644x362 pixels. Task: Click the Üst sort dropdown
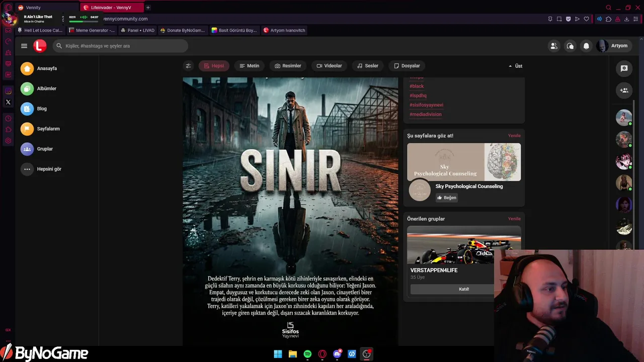[x=515, y=66]
